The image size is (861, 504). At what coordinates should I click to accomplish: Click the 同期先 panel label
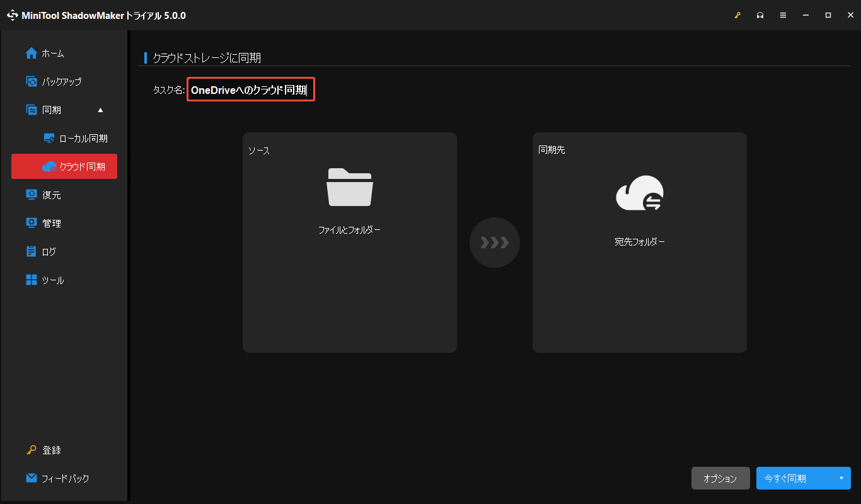point(552,151)
